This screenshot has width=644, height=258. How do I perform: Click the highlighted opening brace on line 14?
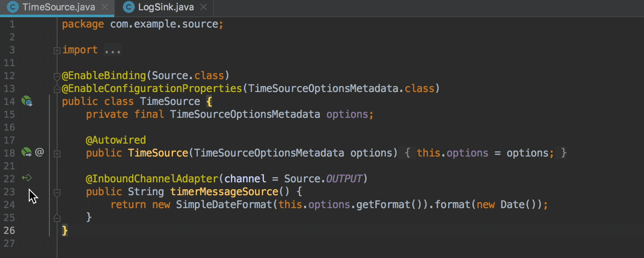209,101
